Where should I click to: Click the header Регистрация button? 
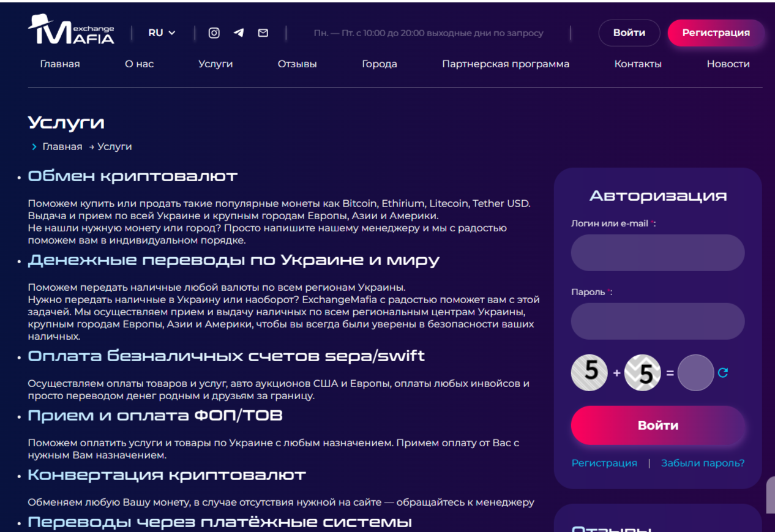point(716,33)
